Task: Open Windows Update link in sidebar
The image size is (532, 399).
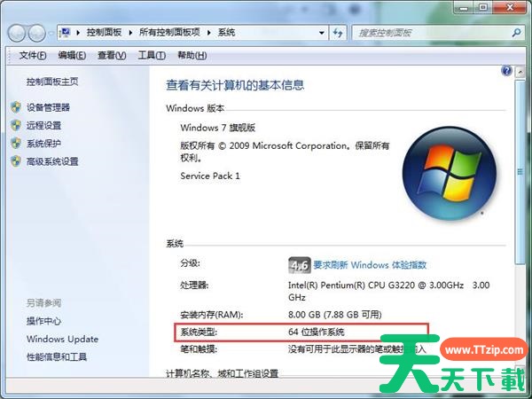Action: 62,339
